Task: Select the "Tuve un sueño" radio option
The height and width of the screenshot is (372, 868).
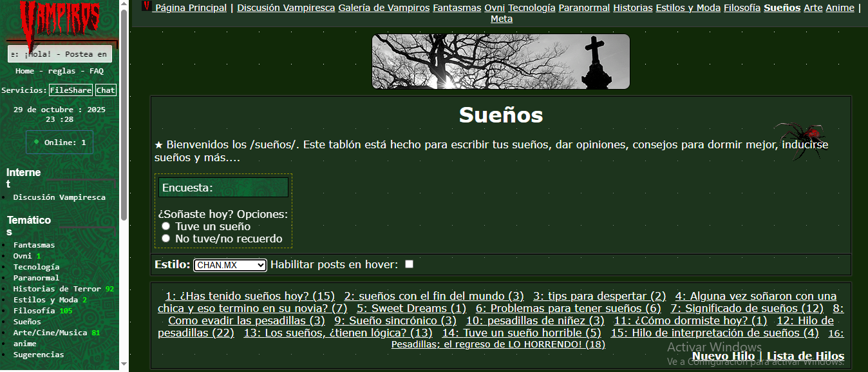Action: [166, 226]
